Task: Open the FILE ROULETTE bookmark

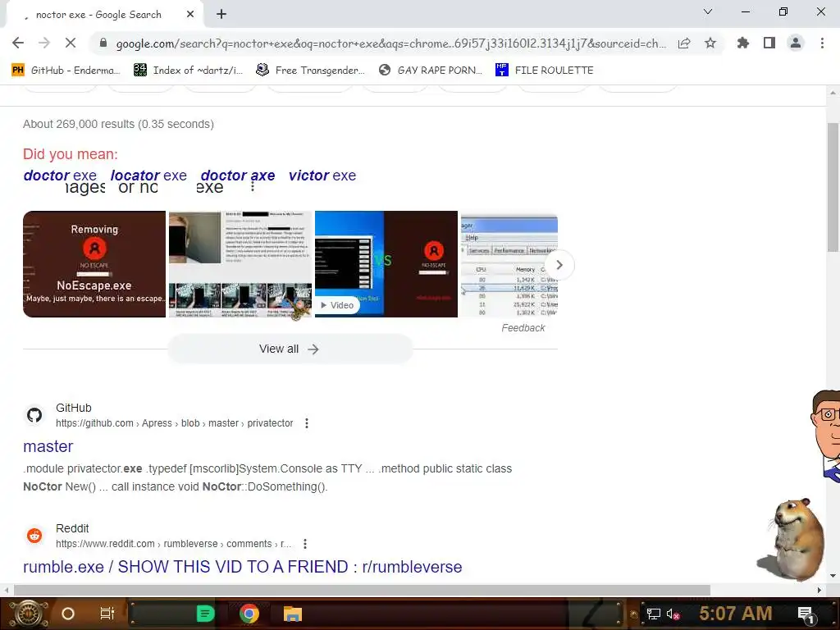Action: [x=545, y=71]
